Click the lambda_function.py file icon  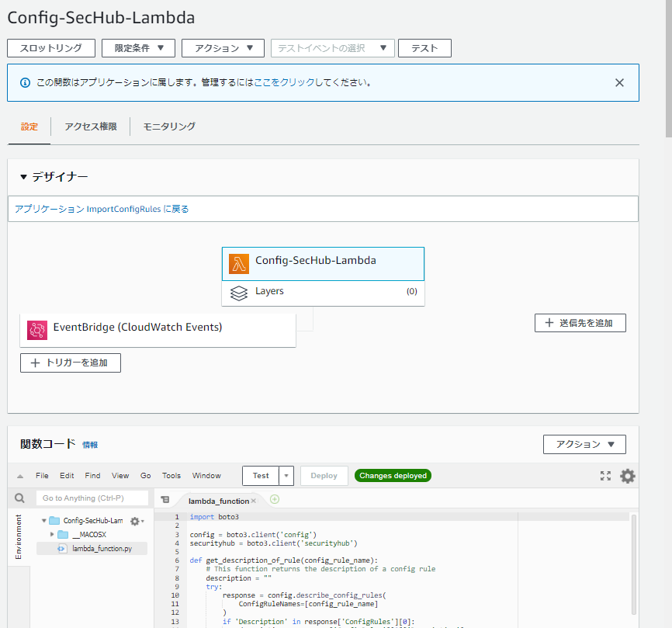click(62, 549)
